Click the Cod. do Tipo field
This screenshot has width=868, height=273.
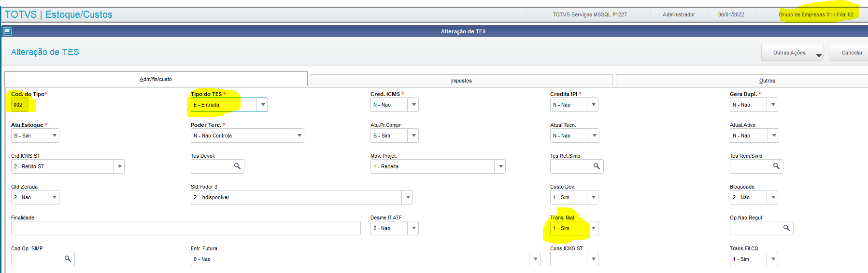20,105
